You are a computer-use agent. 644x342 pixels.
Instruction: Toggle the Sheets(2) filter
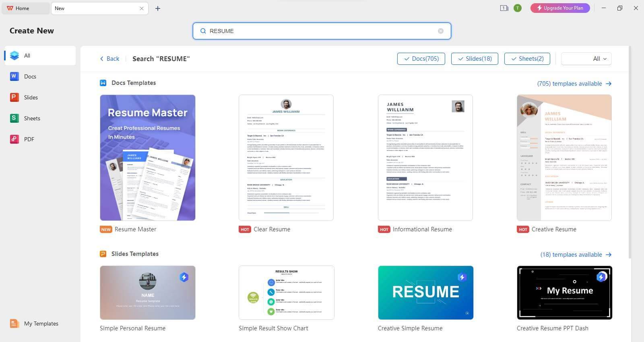point(527,59)
